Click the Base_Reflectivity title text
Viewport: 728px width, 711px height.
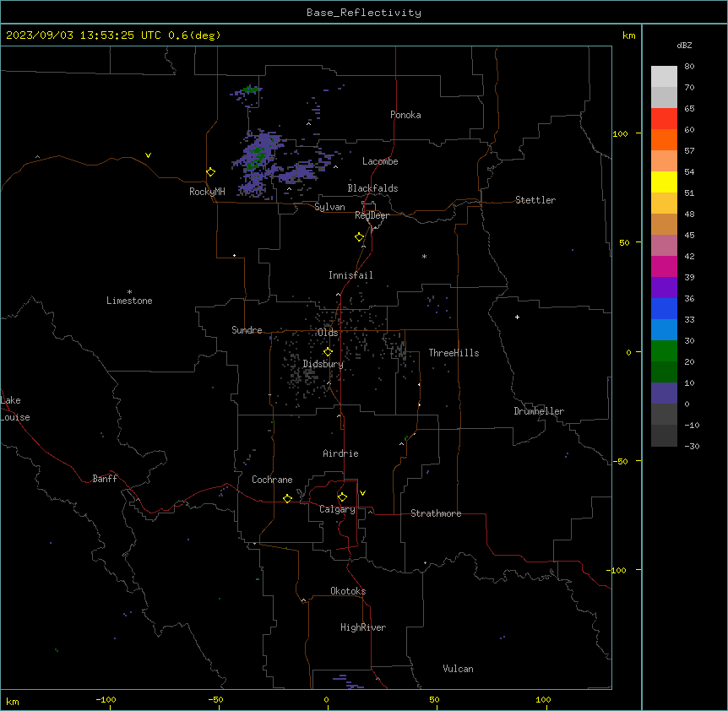(364, 13)
